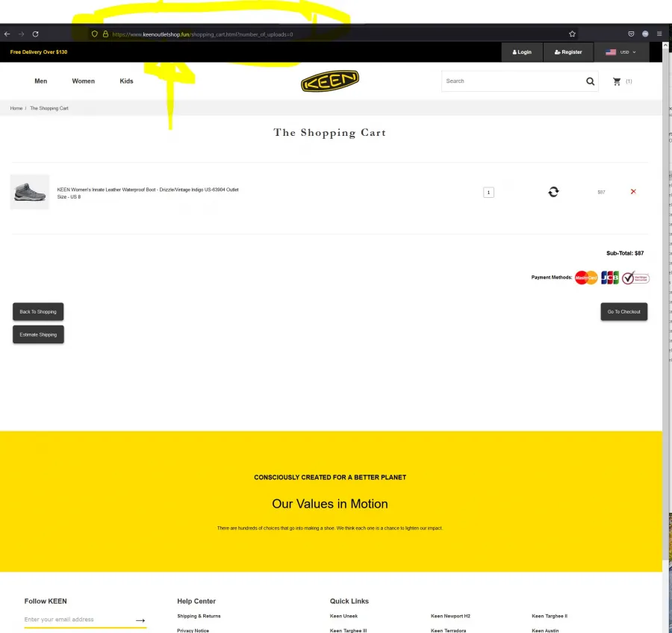
Task: Open the Keen Uneek quick link
Action: [x=343, y=617]
